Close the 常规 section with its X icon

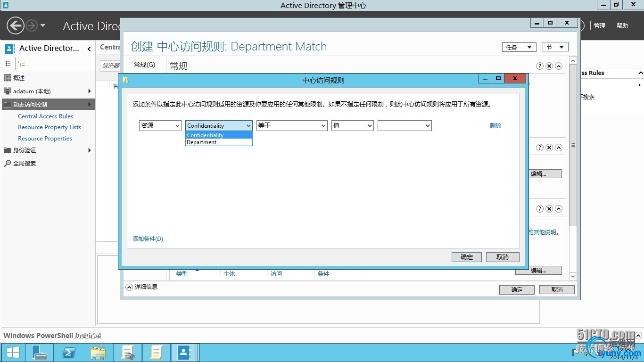click(x=549, y=66)
